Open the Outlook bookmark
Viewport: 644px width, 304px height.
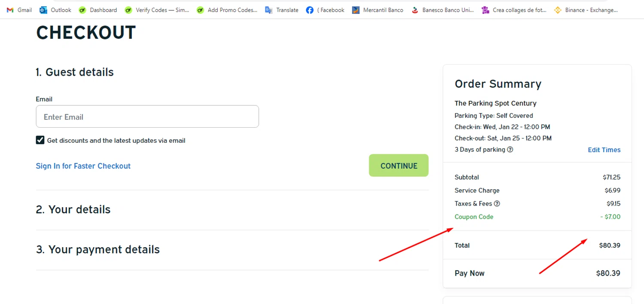(55, 10)
